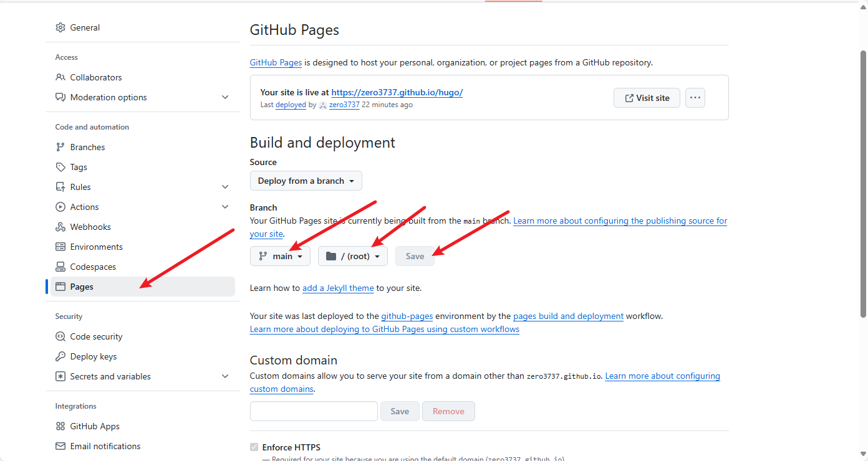
Task: Expand the Actions section chevron
Action: point(225,207)
